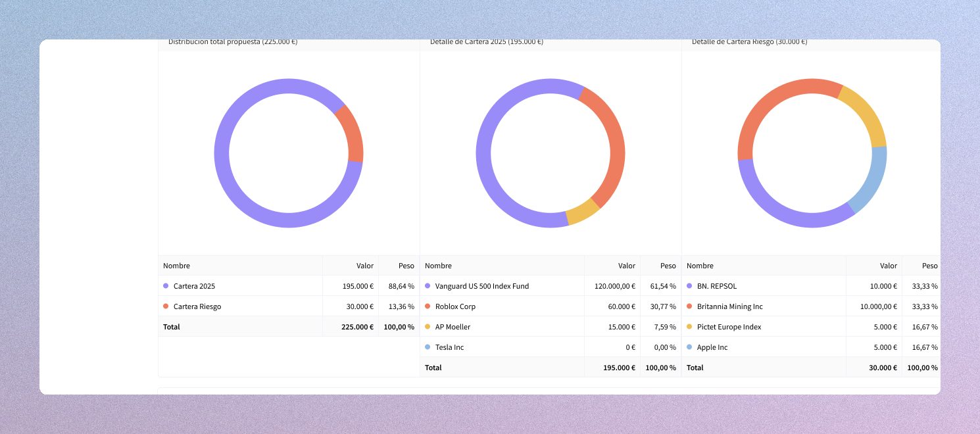This screenshot has width=980, height=434.
Task: Click Nombre header in the Cartera 2025 detail table
Action: pos(438,266)
